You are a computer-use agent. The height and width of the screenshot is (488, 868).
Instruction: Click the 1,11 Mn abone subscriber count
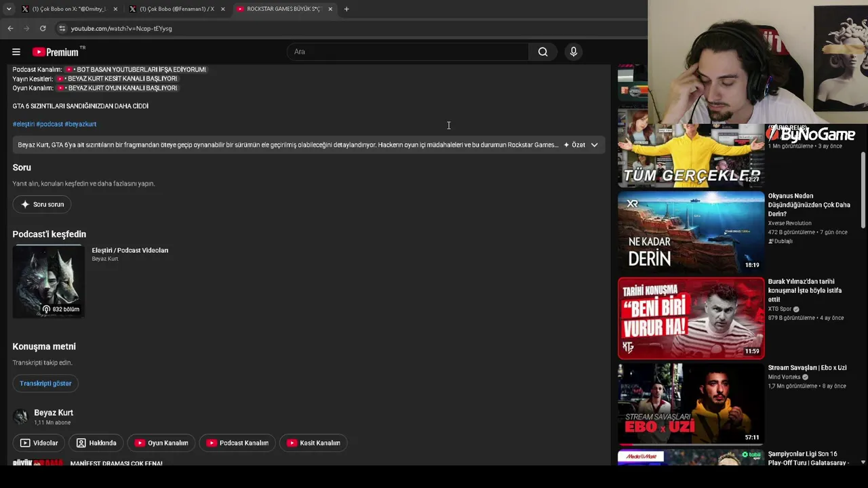coord(52,423)
